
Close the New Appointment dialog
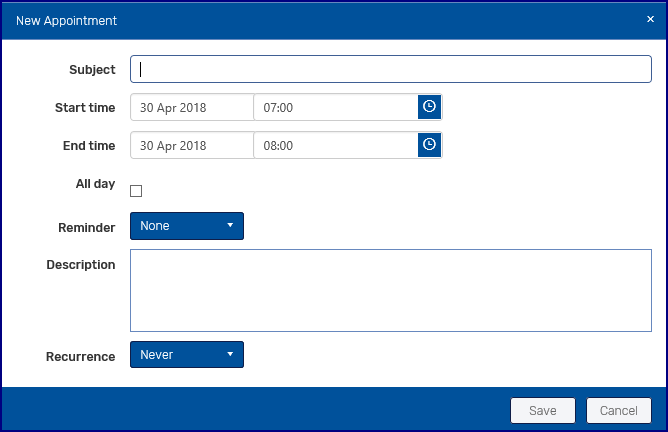point(650,19)
